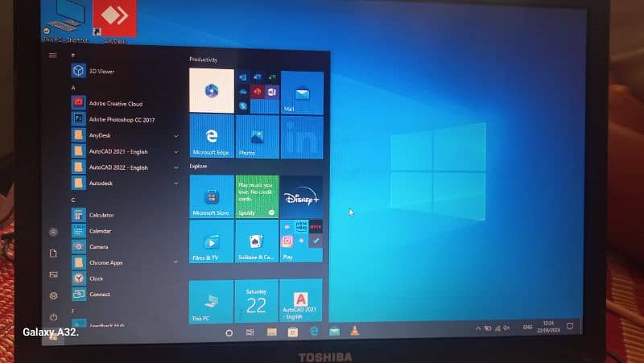
Task: Jump to the letter A section header
Action: 73,88
